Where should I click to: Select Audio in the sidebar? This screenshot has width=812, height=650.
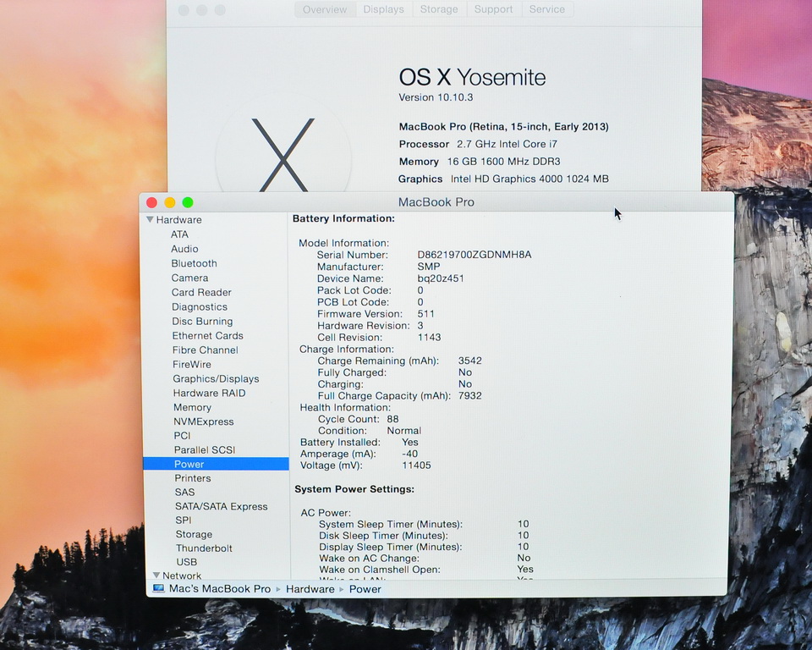[x=185, y=249]
